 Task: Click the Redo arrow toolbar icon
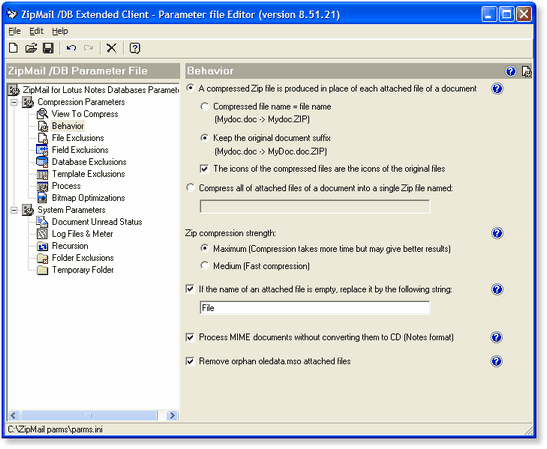(x=89, y=48)
